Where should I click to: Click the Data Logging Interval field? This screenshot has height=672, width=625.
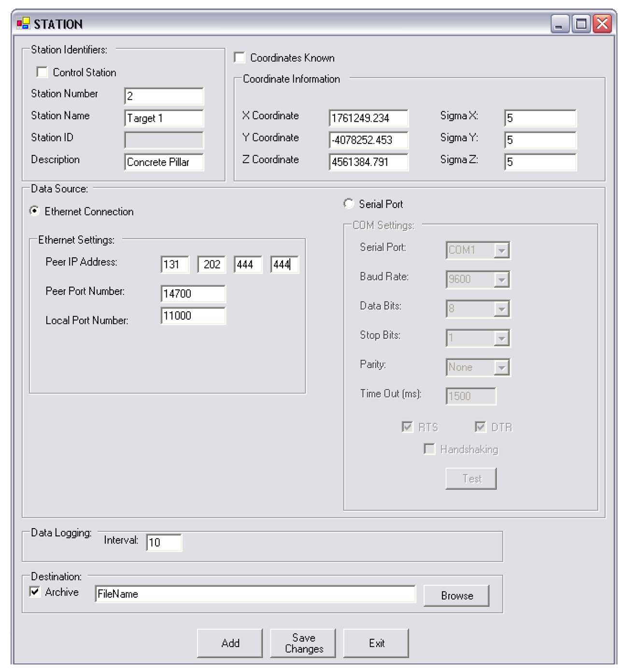pyautogui.click(x=164, y=542)
